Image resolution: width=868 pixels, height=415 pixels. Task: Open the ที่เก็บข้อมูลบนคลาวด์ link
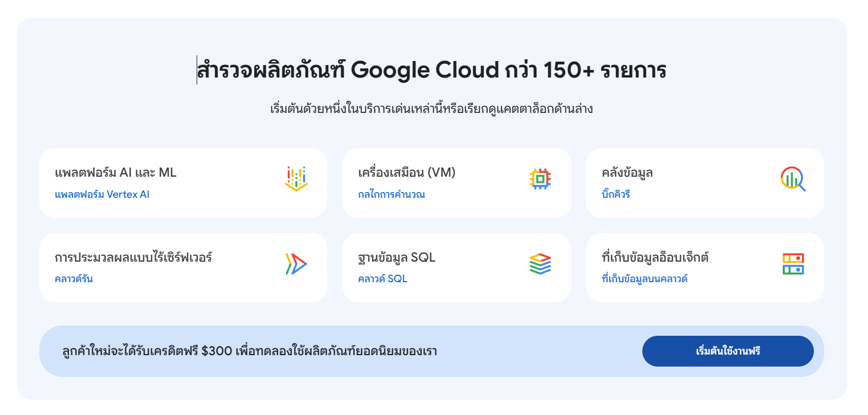pyautogui.click(x=645, y=279)
